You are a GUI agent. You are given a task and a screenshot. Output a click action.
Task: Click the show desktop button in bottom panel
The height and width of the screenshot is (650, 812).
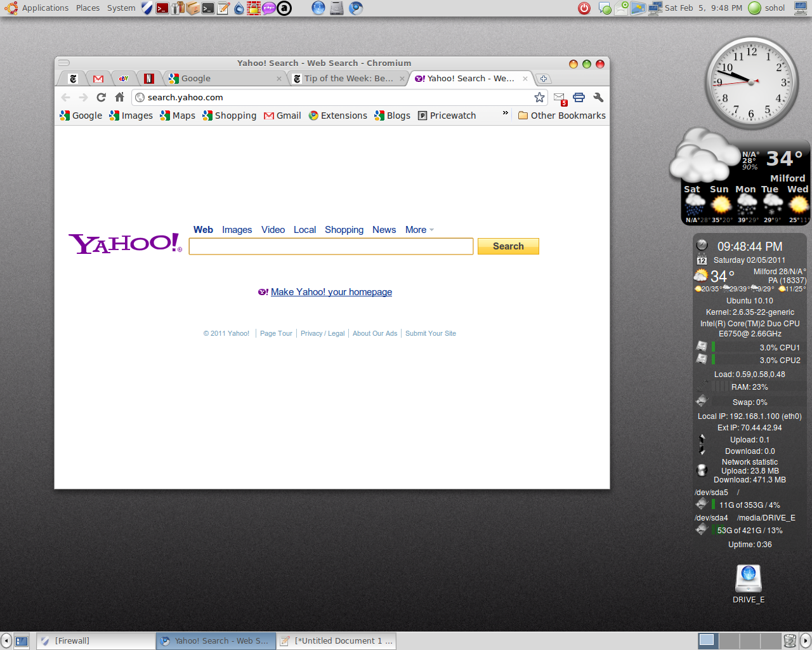[22, 641]
